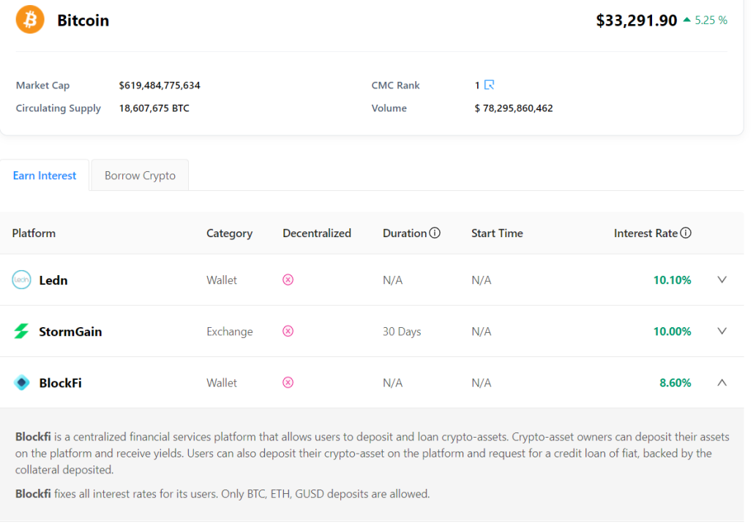
Task: Click the Duration column header
Action: [x=405, y=233]
